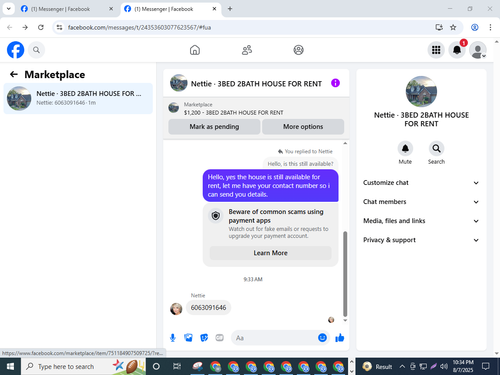Reload the page
The width and height of the screenshot is (500, 375).
(x=41, y=27)
